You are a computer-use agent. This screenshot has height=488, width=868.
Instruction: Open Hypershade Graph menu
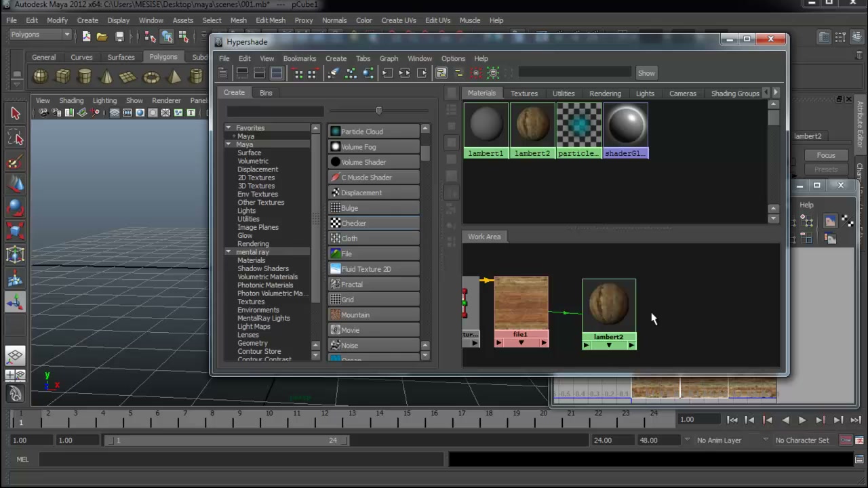click(389, 58)
